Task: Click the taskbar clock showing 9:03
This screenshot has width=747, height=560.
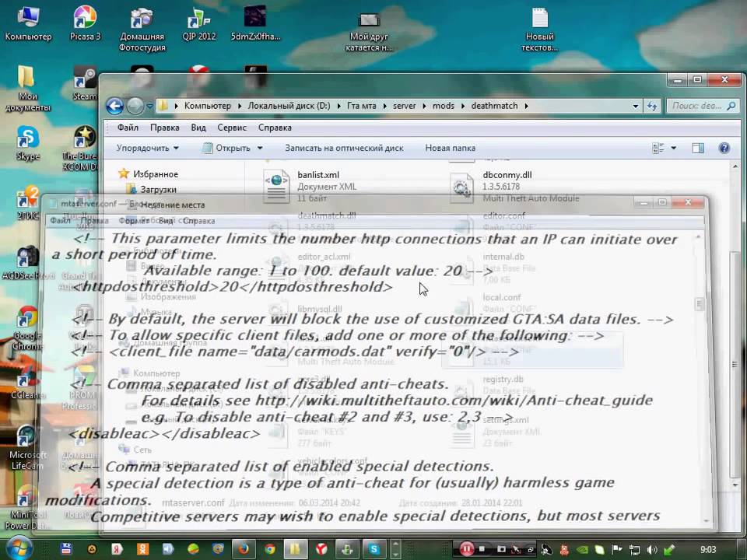Action: point(708,550)
